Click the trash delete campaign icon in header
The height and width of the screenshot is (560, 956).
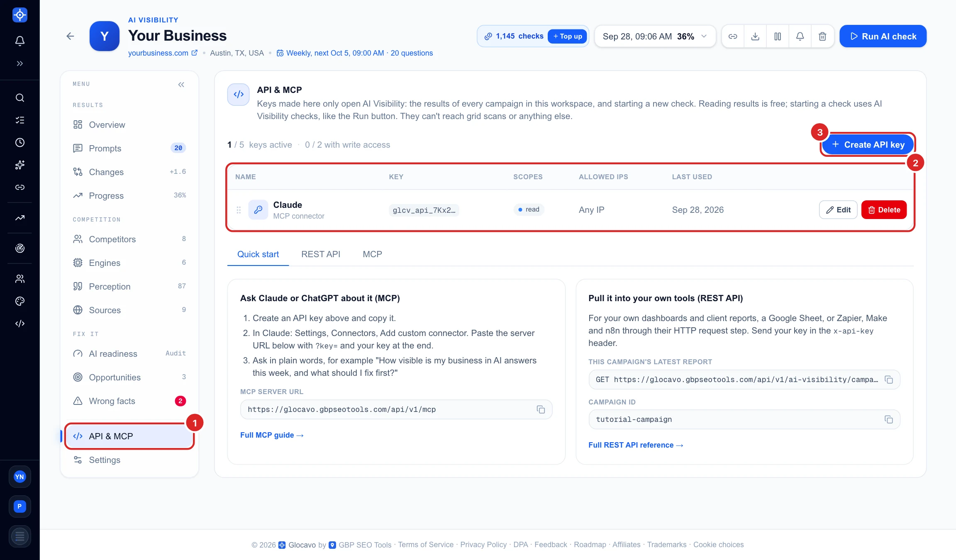[x=822, y=36]
